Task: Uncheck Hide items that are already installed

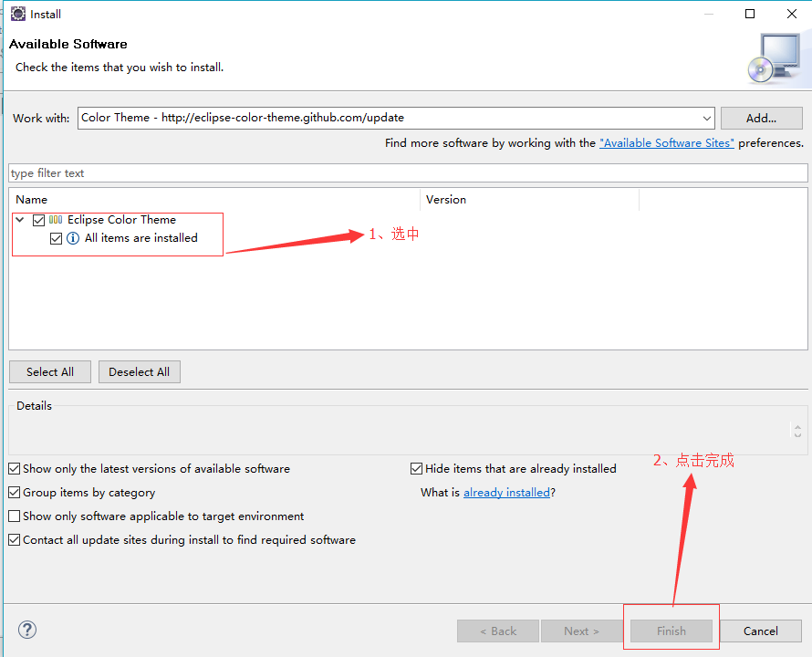Action: 416,469
